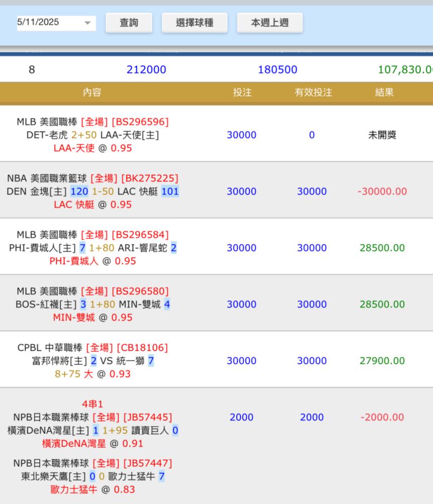Viewport: 433px width, 504px height.
Task: Select the CPBL bet ID [CB18106] line
Action: click(93, 348)
